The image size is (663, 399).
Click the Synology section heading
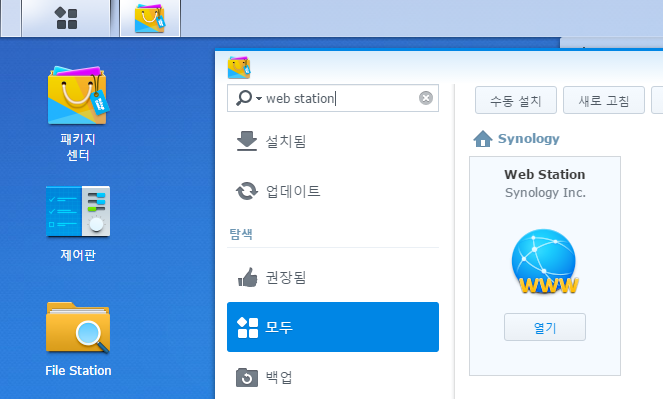[529, 138]
